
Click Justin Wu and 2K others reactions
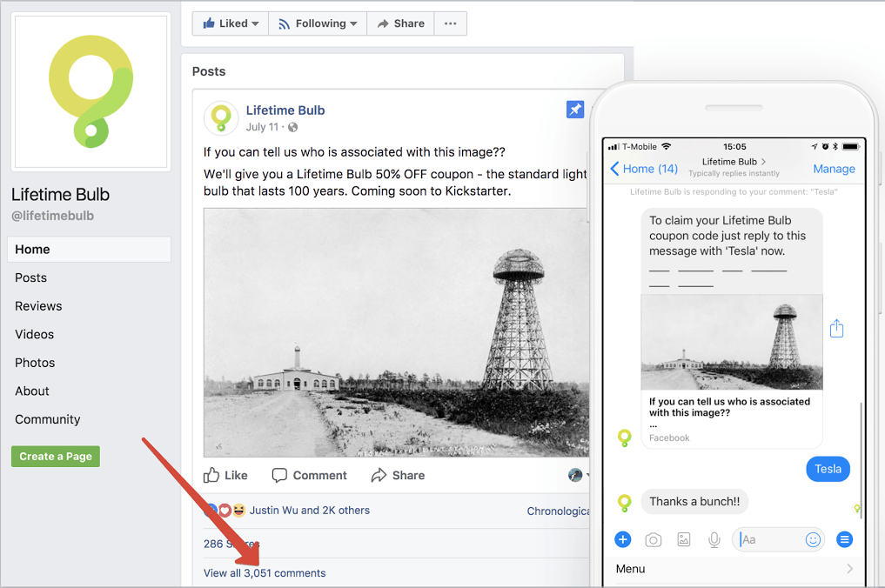click(x=309, y=510)
